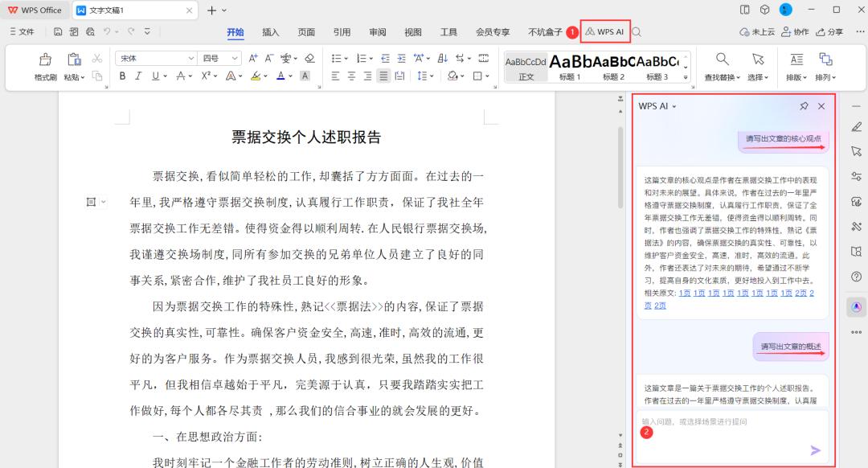Open the 审阅 ribbon tab

pos(378,32)
